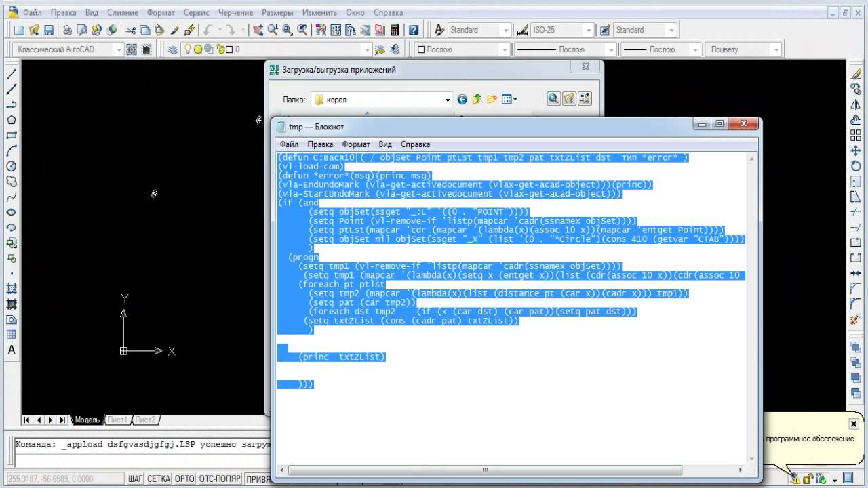Click the New drawing icon in AutoCAD toolbar

(19, 30)
